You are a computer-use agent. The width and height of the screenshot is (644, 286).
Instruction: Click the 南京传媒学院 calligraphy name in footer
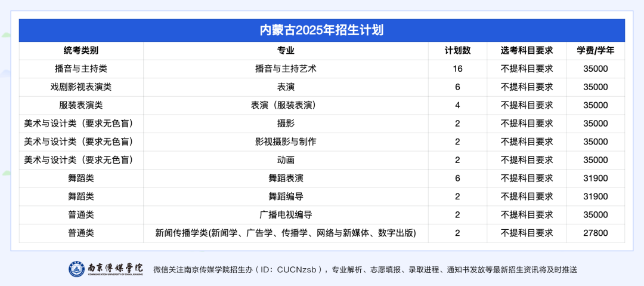[116, 268]
